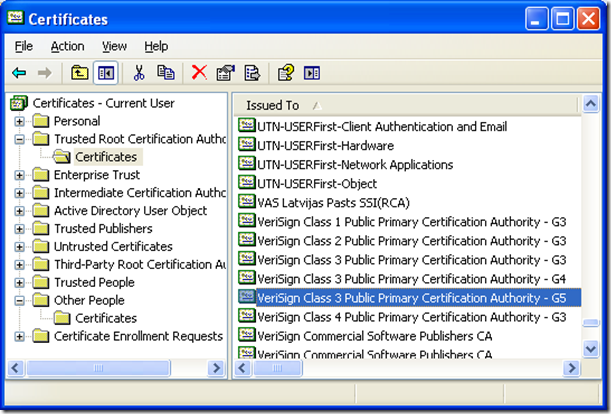Click tree pane horizontal scroll left arrow
The image size is (611, 414).
click(x=16, y=368)
